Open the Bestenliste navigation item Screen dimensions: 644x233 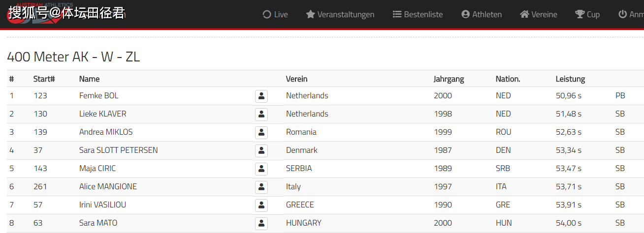418,14
